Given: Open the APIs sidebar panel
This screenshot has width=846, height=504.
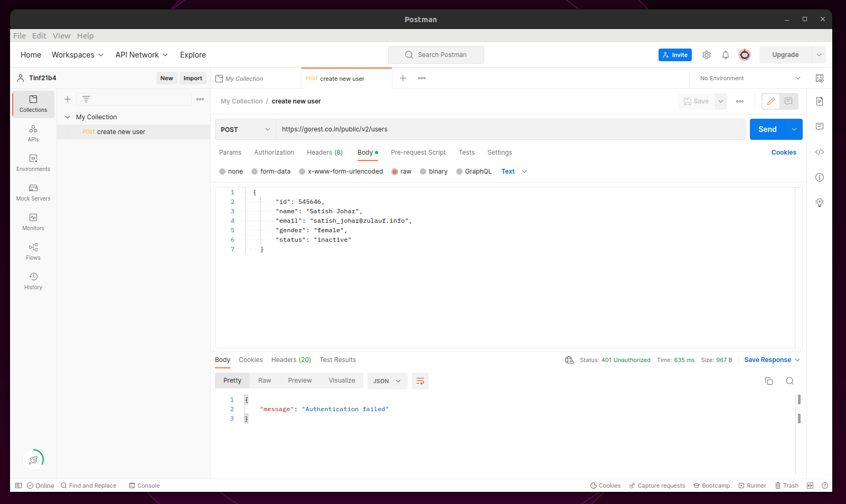Looking at the screenshot, I should [x=33, y=134].
